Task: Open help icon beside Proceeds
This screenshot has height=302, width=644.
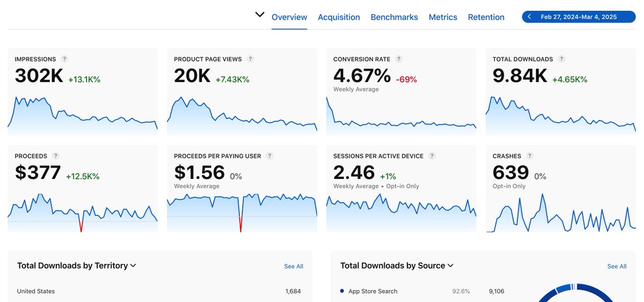Action: point(56,156)
